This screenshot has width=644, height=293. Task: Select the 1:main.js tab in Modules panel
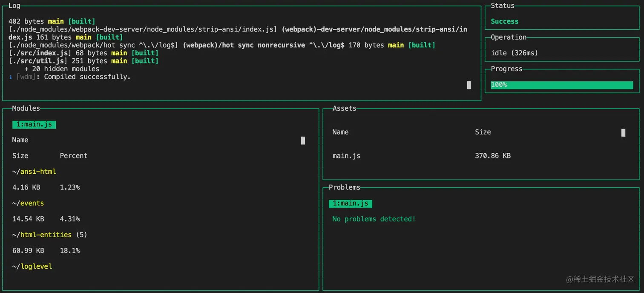pos(34,124)
